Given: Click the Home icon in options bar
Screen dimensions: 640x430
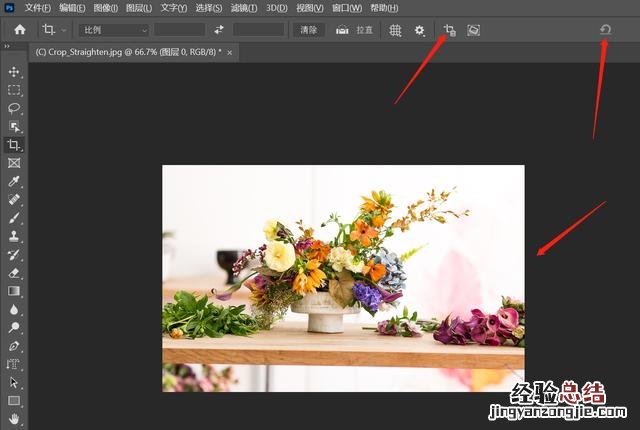Looking at the screenshot, I should click(x=19, y=30).
